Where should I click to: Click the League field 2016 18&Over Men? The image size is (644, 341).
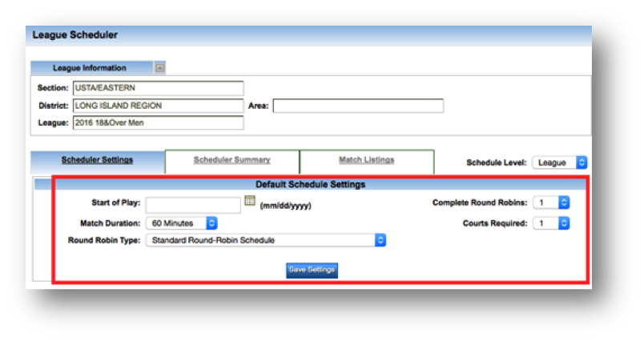pos(158,122)
